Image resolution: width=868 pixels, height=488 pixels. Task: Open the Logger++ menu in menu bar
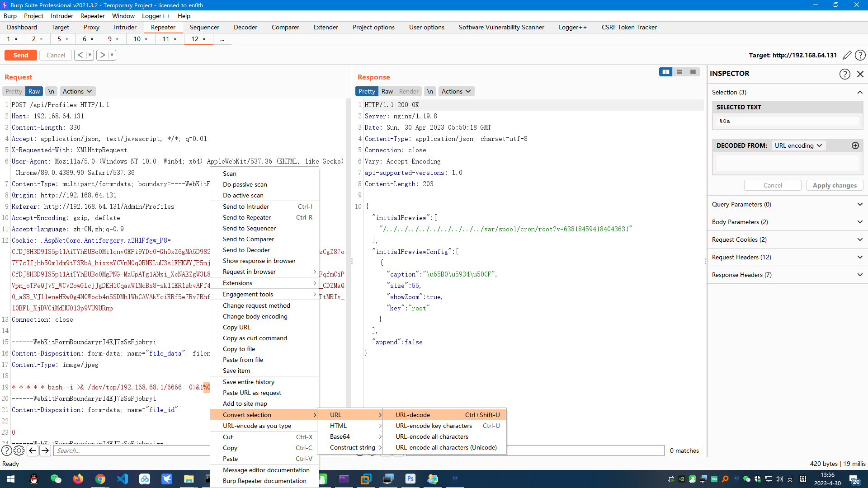(x=156, y=16)
